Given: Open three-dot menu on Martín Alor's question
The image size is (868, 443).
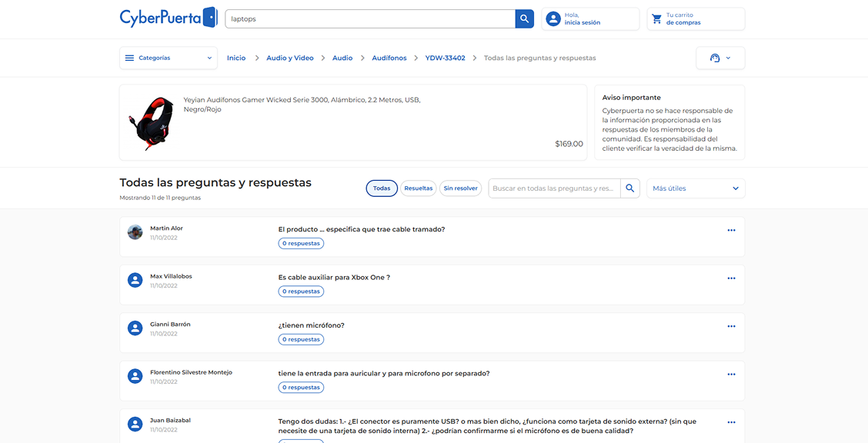Looking at the screenshot, I should (731, 231).
